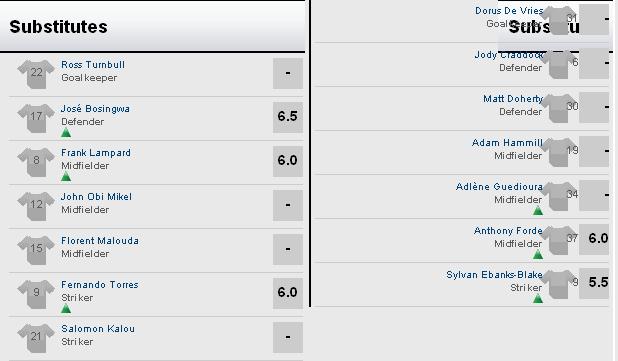Open Sylvan Ebanks-Blake player link
The height and width of the screenshot is (361, 618).
click(x=494, y=275)
